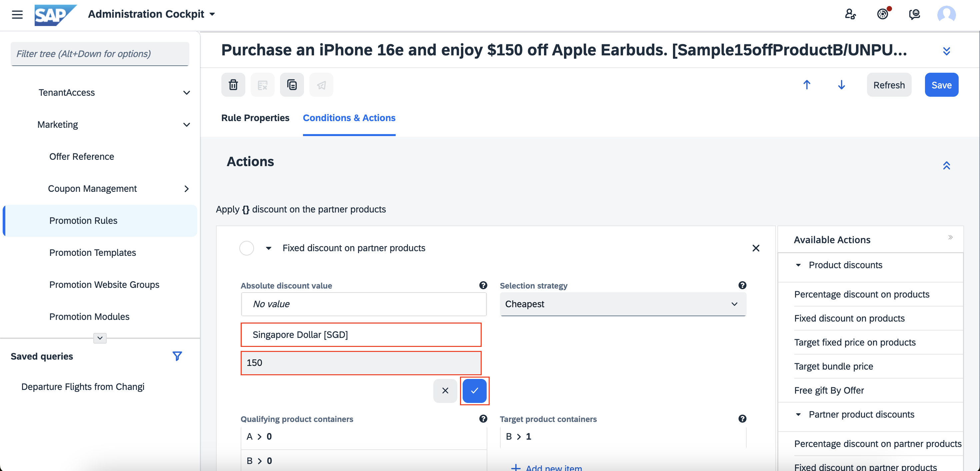980x471 pixels.
Task: Move rule down with the arrow icon
Action: coord(841,84)
